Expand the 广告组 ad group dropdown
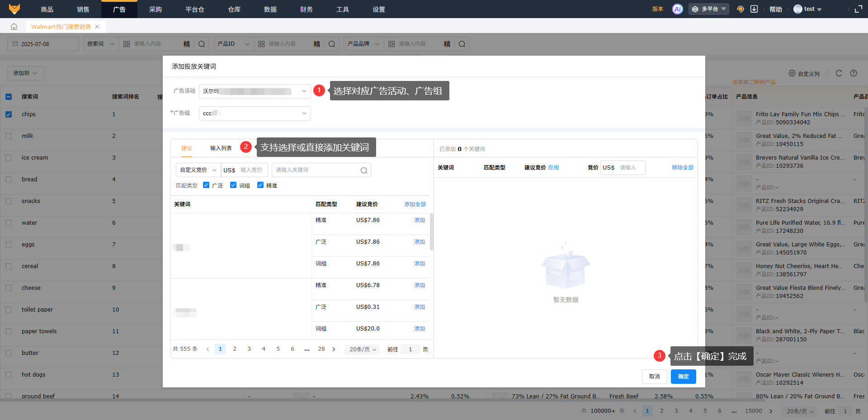Viewport: 868px width, 420px height. [x=255, y=113]
